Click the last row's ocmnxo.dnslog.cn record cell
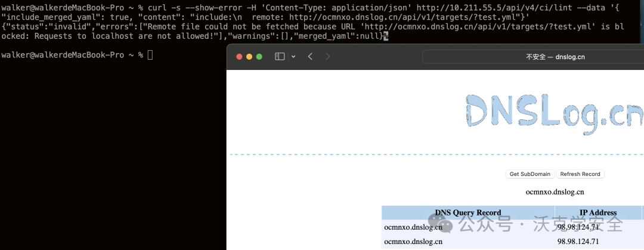 click(x=468, y=242)
